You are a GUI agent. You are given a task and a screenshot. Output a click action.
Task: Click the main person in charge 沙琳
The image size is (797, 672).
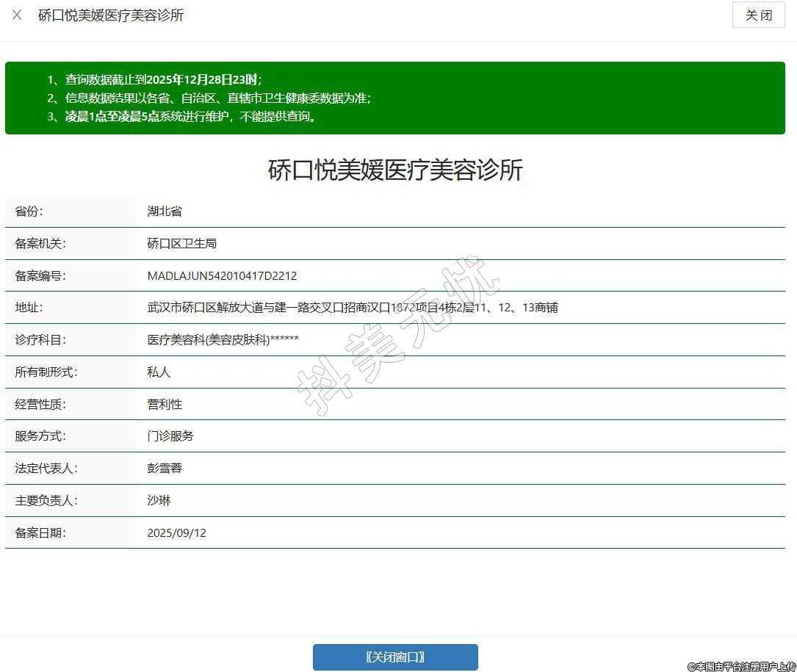tap(159, 501)
